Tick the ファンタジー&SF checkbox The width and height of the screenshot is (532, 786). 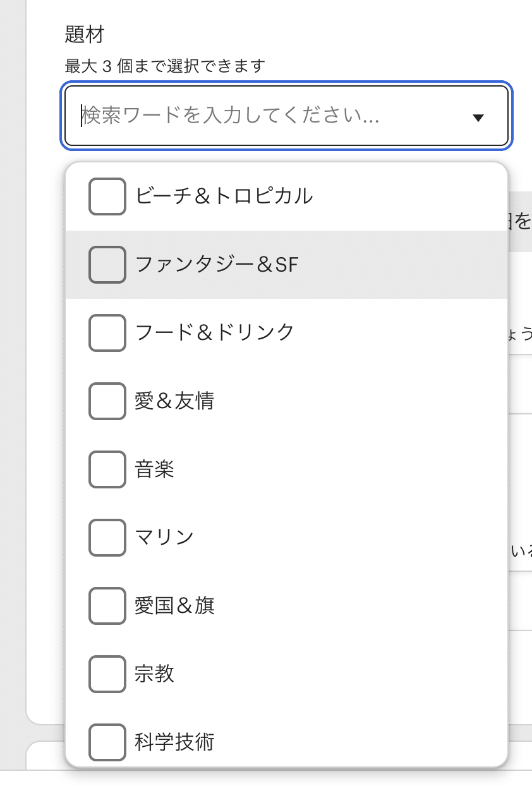point(107,265)
